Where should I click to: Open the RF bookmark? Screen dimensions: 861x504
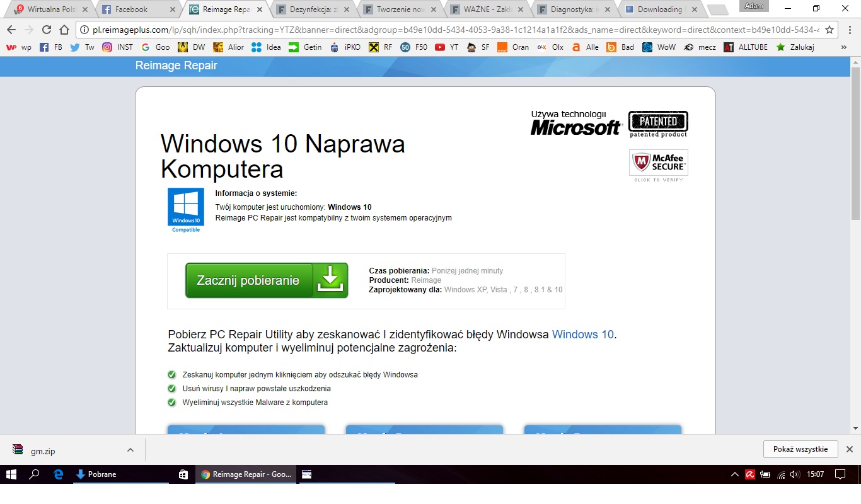tap(381, 47)
